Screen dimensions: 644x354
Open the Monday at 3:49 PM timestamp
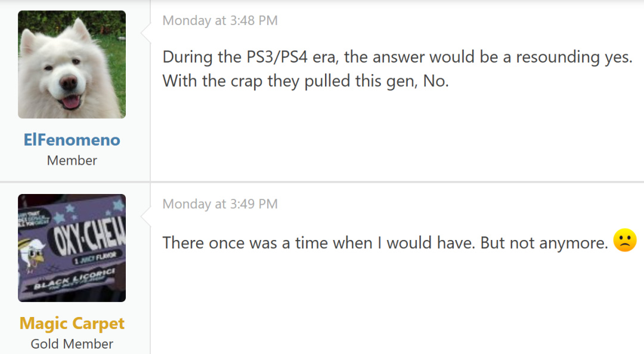[x=220, y=204]
